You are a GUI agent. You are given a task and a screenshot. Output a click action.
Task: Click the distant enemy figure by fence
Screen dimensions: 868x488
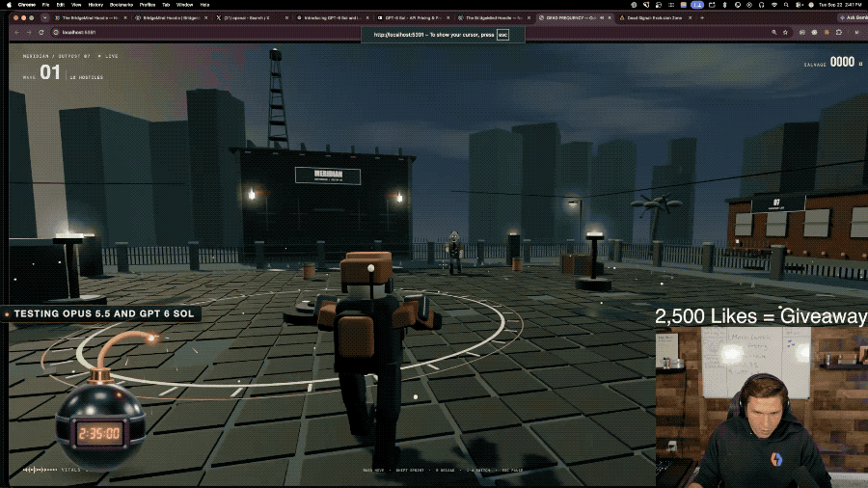click(454, 253)
